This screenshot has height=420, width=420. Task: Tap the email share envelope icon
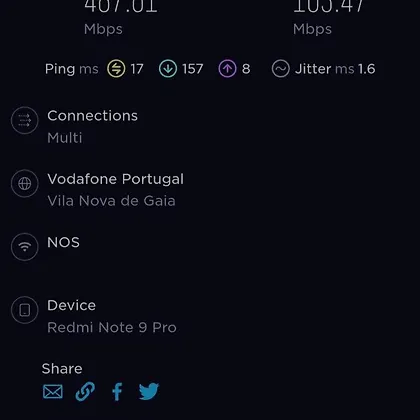53,392
